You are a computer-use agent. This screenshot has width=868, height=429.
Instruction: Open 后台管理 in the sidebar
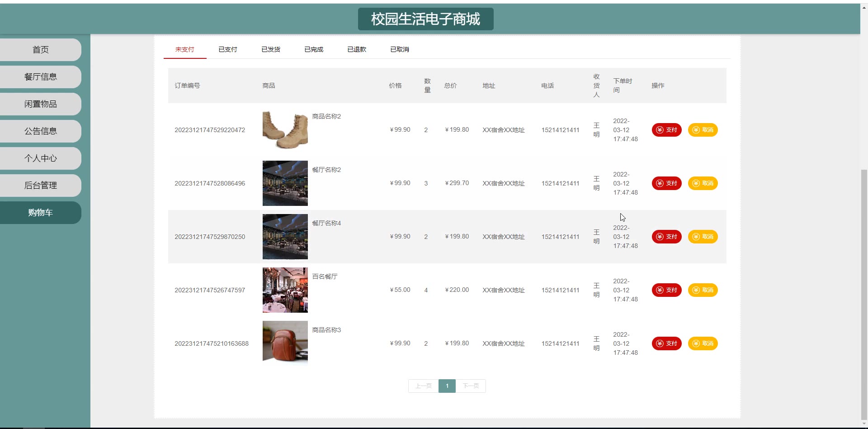pos(41,186)
